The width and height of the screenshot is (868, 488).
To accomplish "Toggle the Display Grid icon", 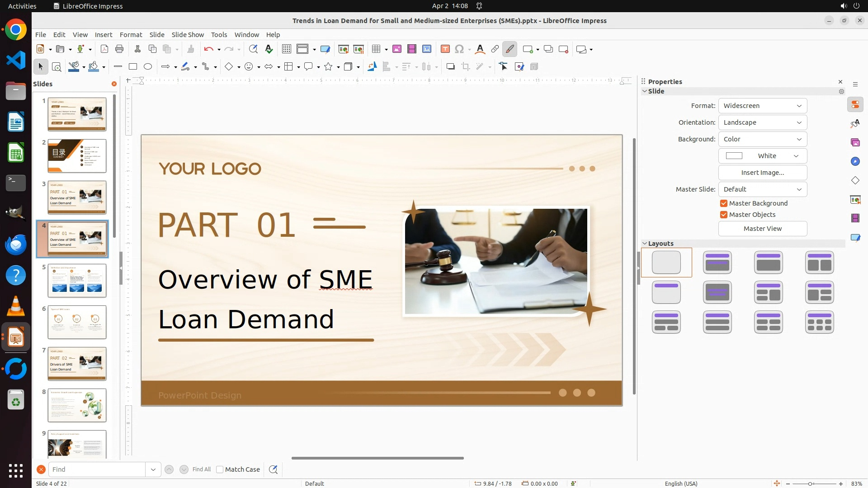I will point(286,49).
